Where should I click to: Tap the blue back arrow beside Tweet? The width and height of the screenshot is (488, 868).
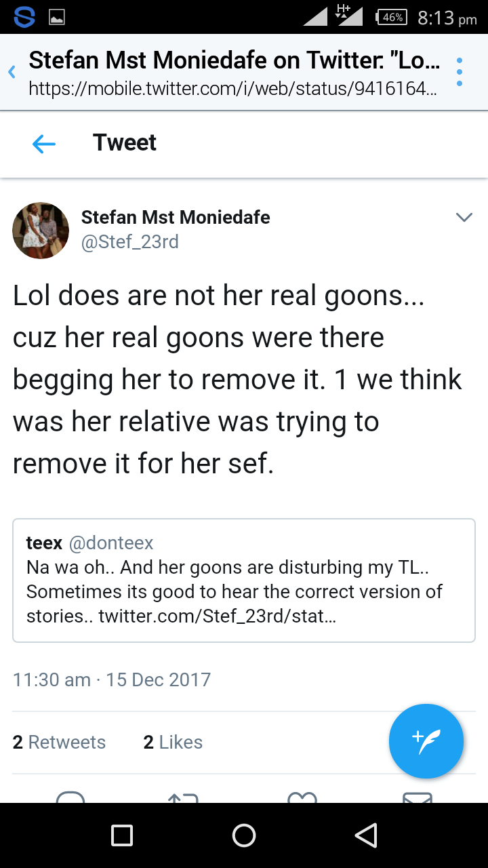(44, 143)
